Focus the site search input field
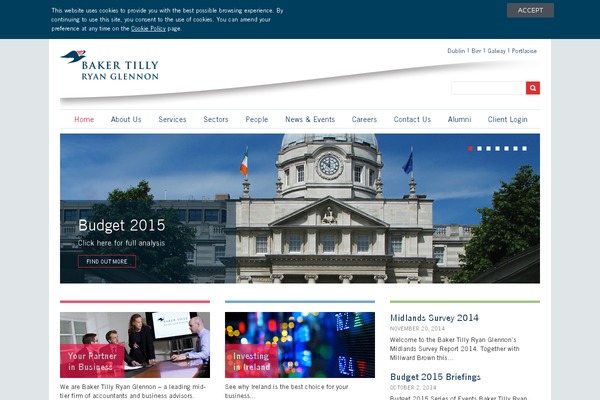 [x=488, y=88]
